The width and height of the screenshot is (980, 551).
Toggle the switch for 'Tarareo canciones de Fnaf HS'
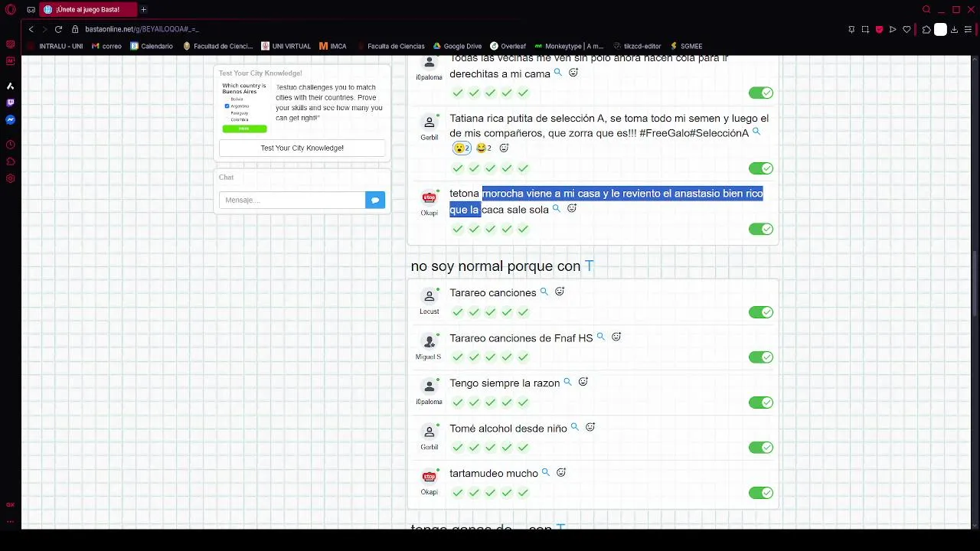tap(761, 357)
